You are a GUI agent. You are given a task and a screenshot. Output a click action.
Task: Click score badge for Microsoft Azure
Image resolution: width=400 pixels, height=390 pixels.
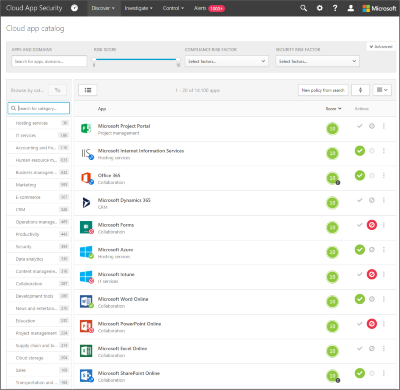click(332, 252)
